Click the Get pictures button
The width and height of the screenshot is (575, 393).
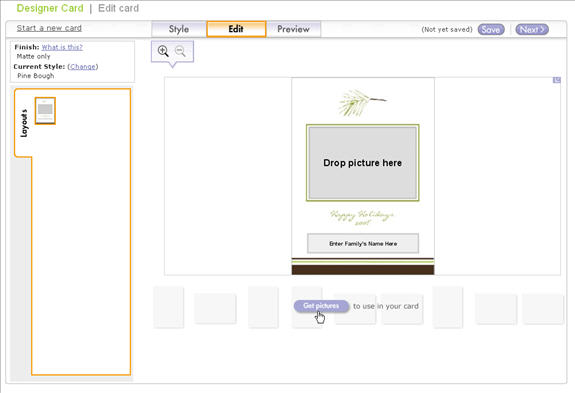[321, 306]
